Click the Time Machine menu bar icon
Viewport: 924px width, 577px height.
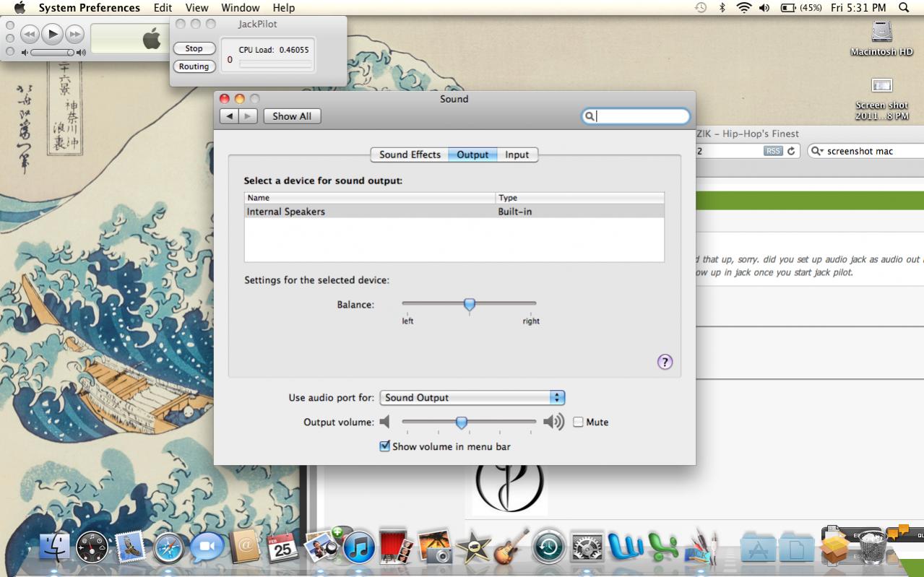tap(700, 8)
